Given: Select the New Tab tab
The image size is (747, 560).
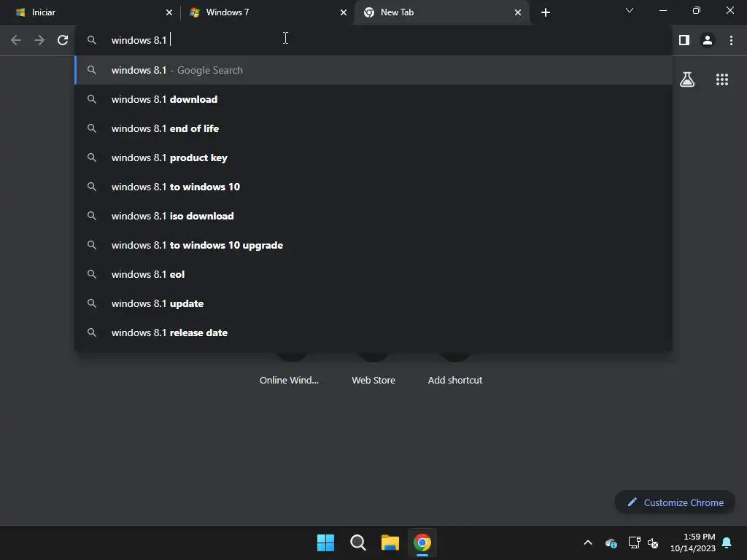Looking at the screenshot, I should pos(442,12).
